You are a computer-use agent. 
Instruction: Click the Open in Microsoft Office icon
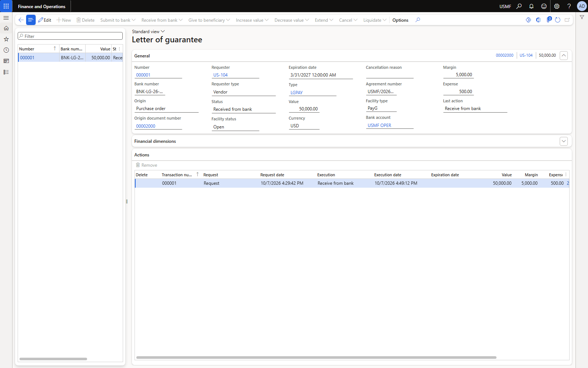[x=538, y=20]
